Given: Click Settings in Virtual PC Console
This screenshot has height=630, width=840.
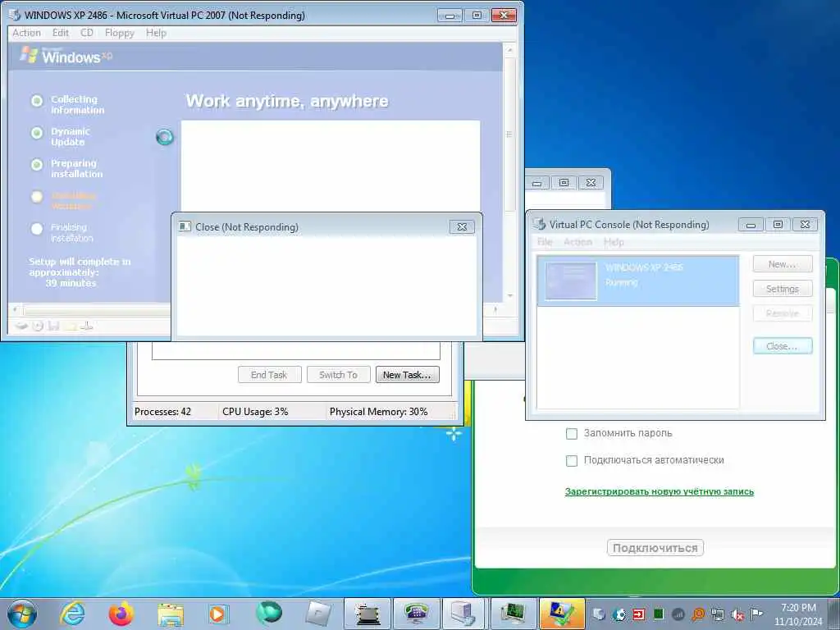Looking at the screenshot, I should [783, 289].
